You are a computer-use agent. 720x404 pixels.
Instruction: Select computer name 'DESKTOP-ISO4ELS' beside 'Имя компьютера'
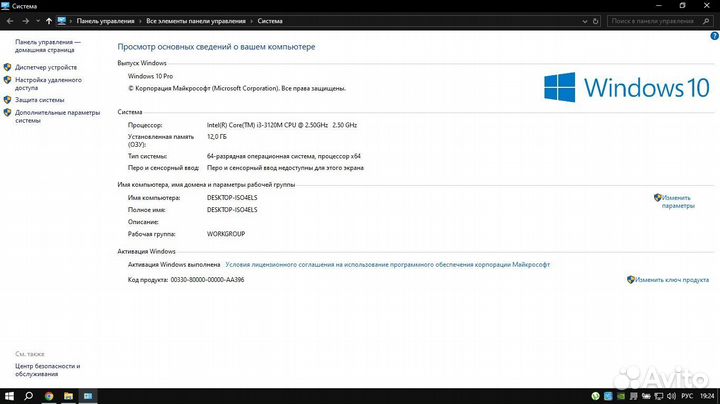232,198
